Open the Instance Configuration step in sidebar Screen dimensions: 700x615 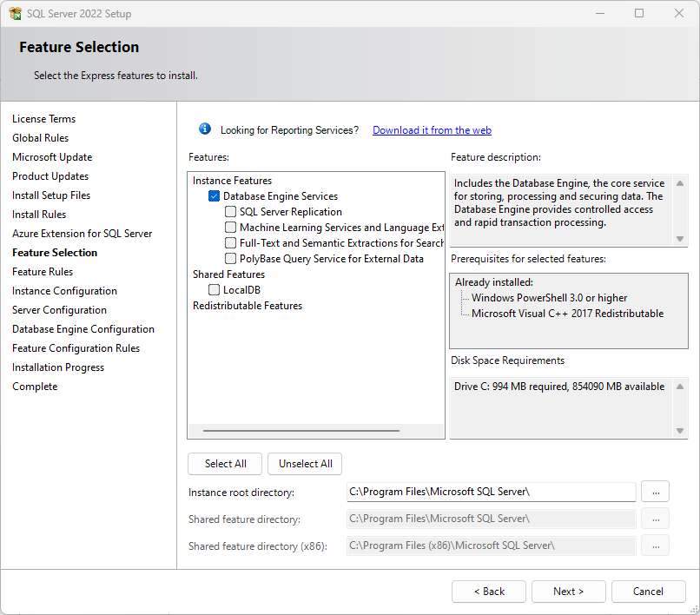[x=65, y=291]
